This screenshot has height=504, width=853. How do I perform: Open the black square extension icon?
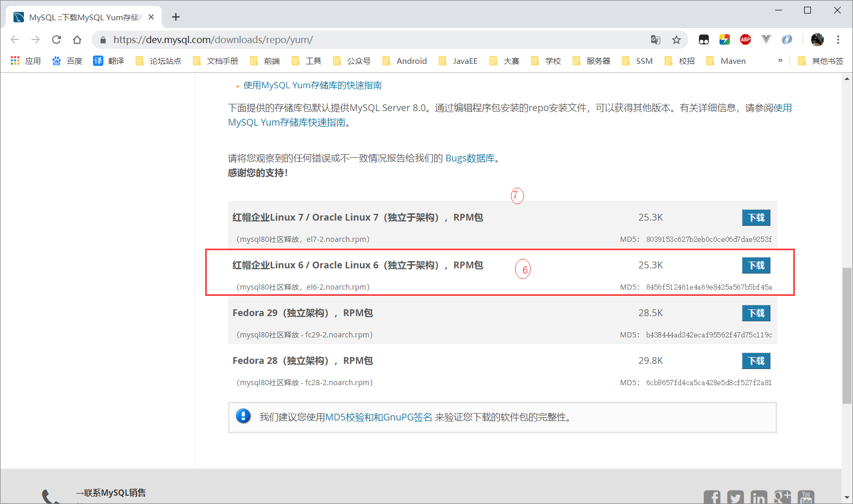click(704, 39)
